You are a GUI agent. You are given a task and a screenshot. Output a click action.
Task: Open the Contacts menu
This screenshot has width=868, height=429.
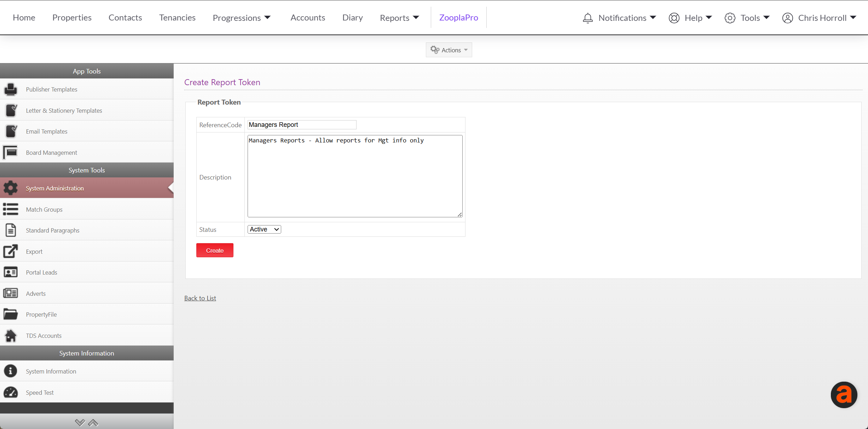pyautogui.click(x=125, y=17)
